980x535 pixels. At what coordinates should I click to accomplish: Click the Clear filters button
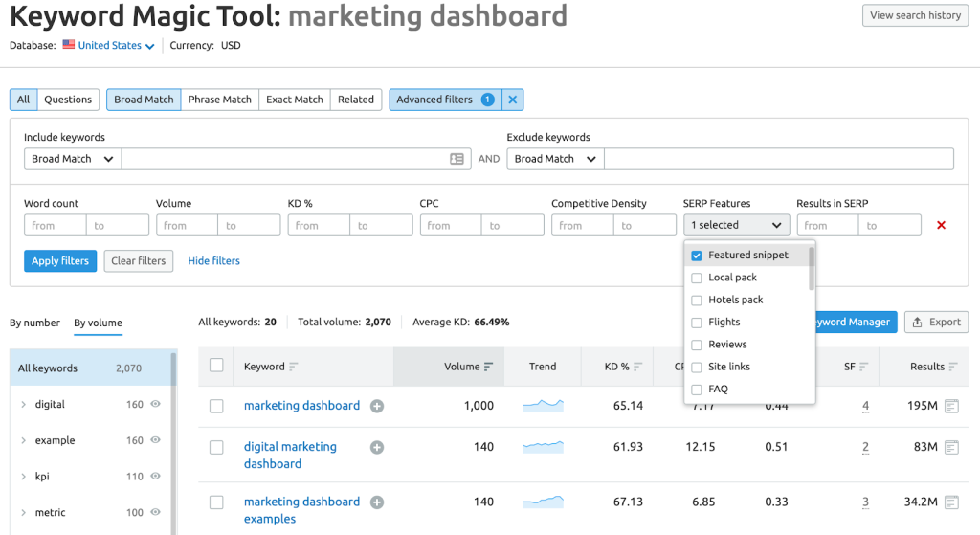(x=139, y=260)
